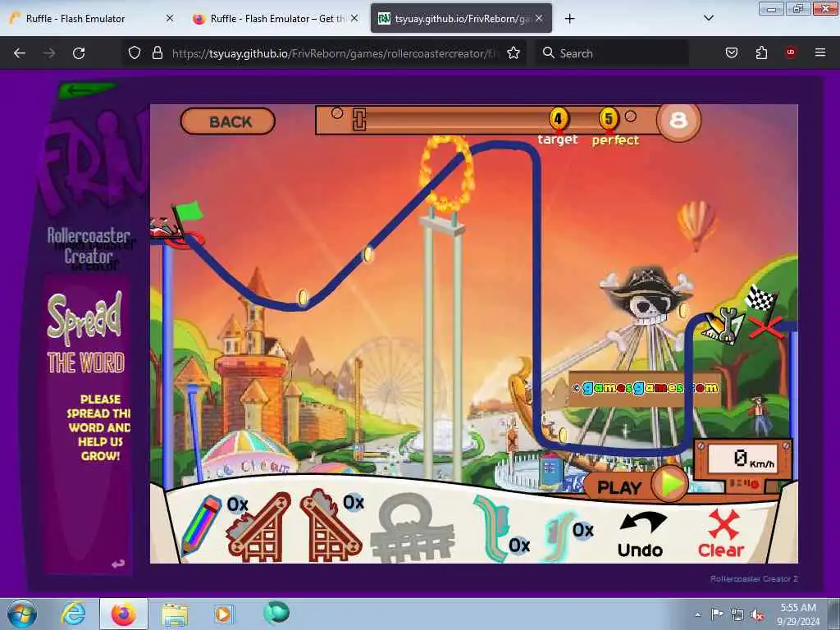Viewport: 840px width, 630px height.
Task: Click the red rollercoaster car at start
Action: click(164, 229)
